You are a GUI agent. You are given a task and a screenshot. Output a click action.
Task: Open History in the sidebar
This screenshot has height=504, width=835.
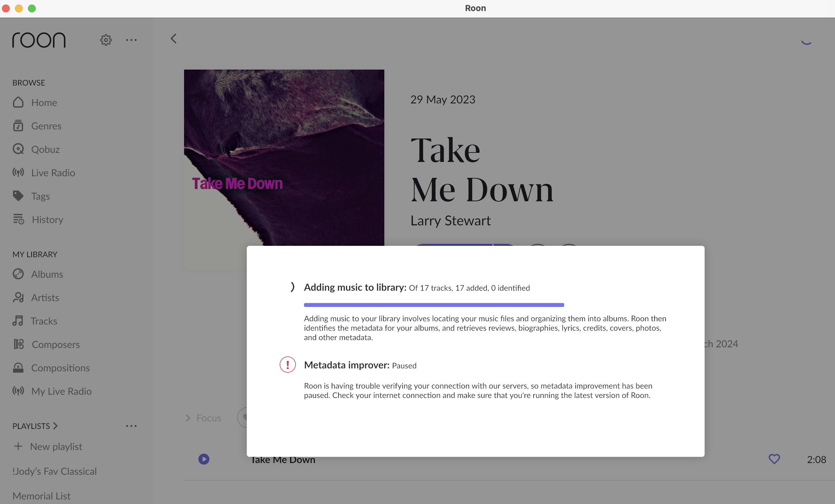[47, 219]
